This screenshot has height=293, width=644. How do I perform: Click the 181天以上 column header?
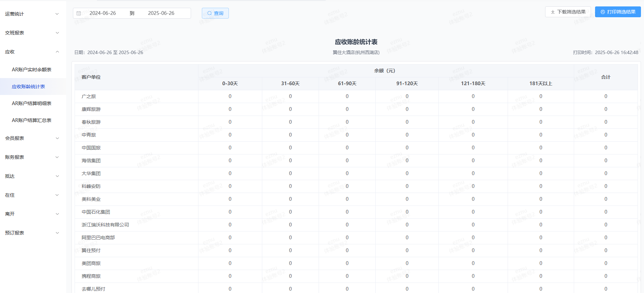pos(541,83)
